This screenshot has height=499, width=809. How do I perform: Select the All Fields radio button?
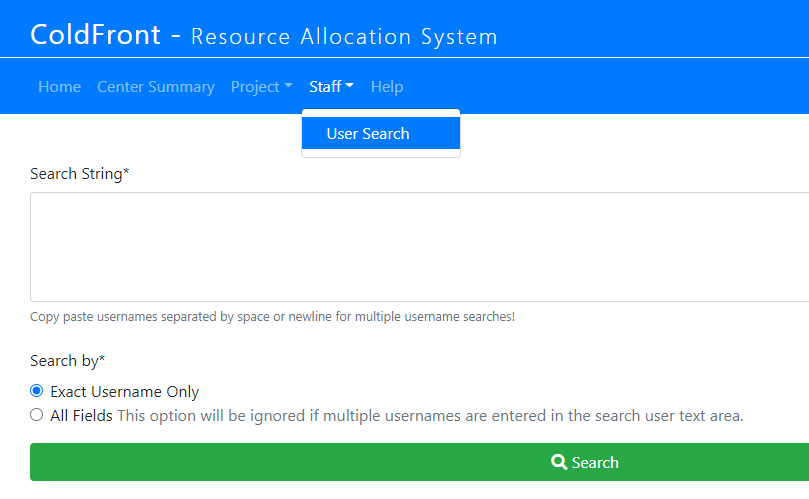pyautogui.click(x=37, y=414)
